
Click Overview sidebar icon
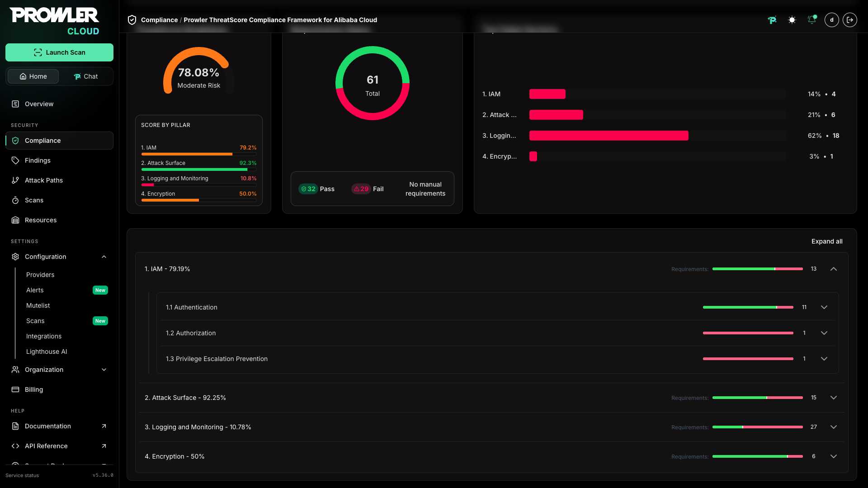point(15,104)
